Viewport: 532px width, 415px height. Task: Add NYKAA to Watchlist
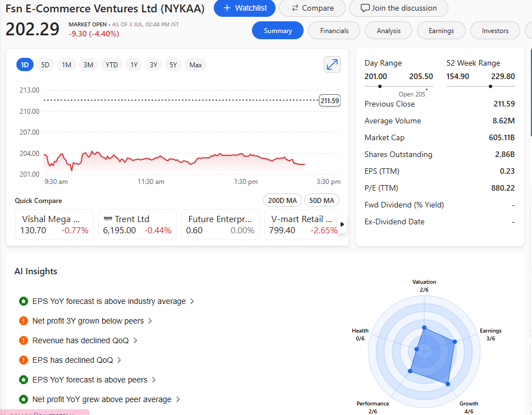[x=245, y=8]
